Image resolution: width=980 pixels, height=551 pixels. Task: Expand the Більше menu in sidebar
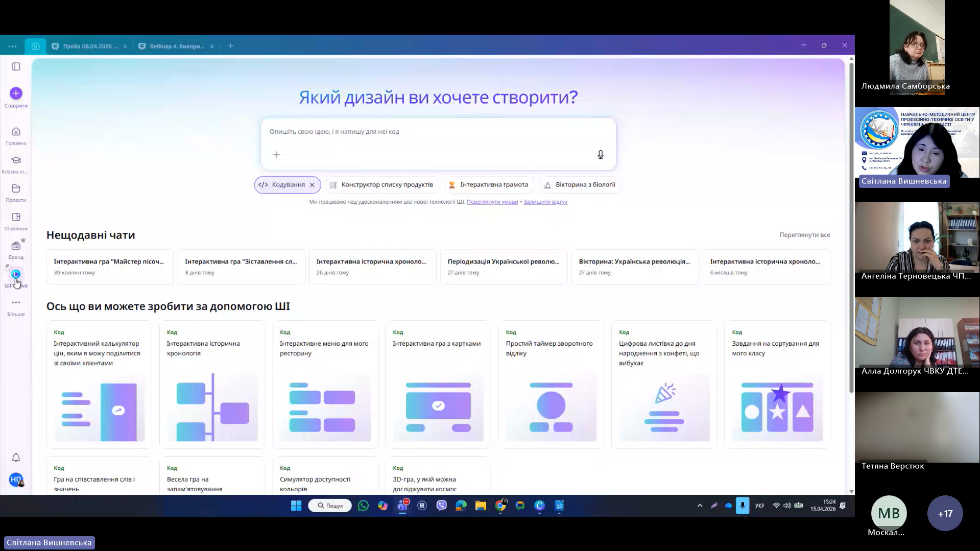[x=16, y=303]
